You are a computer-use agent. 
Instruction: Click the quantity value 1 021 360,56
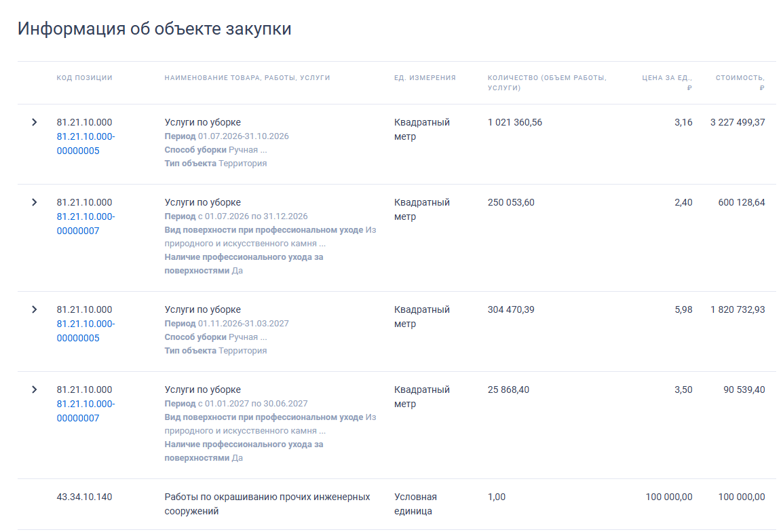[x=515, y=122]
